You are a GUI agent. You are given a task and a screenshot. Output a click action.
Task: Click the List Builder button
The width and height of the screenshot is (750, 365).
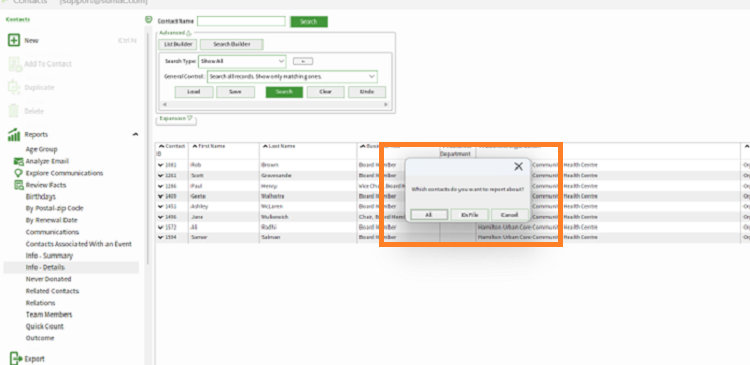177,44
